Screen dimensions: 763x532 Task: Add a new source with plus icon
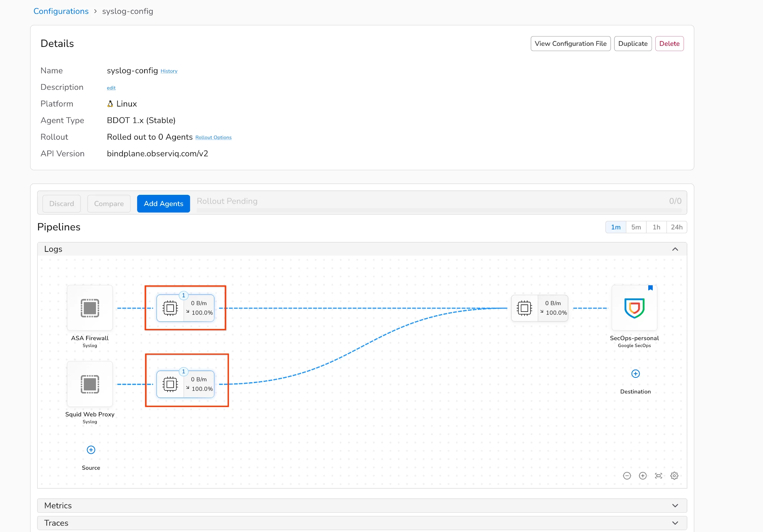tap(91, 450)
